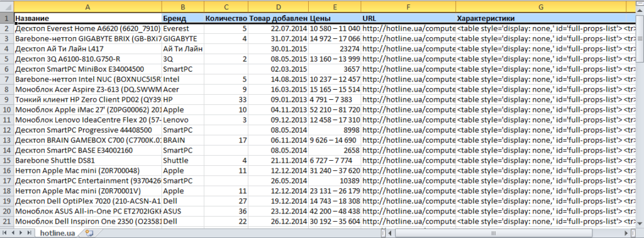This screenshot has width=644, height=238.
Task: Select column A header
Action: 87,6
